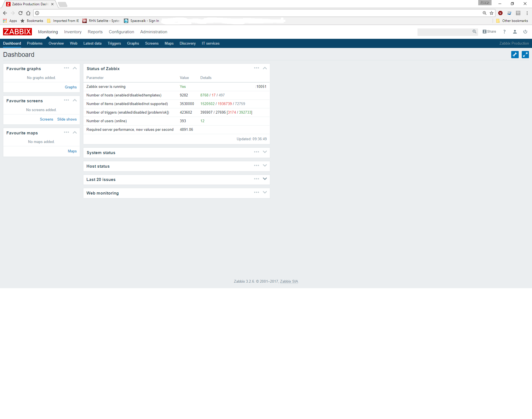Screen dimensions: 532x419
Task: Open the Zabbix Share link
Action: pos(489,32)
